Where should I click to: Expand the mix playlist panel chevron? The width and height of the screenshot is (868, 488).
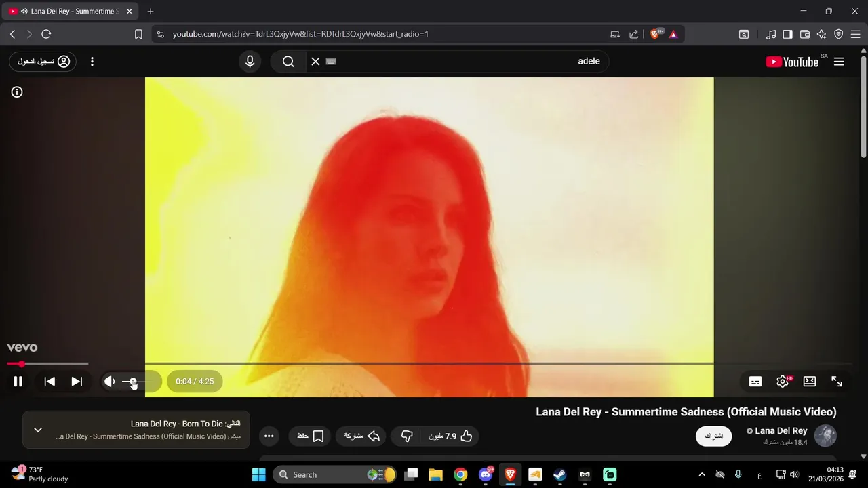38,430
